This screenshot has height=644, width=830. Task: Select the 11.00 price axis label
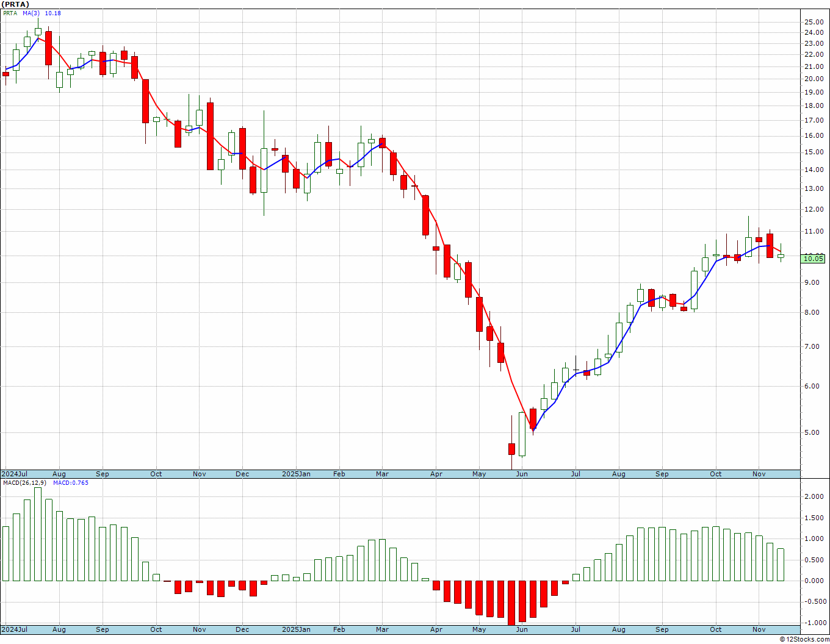coord(814,232)
